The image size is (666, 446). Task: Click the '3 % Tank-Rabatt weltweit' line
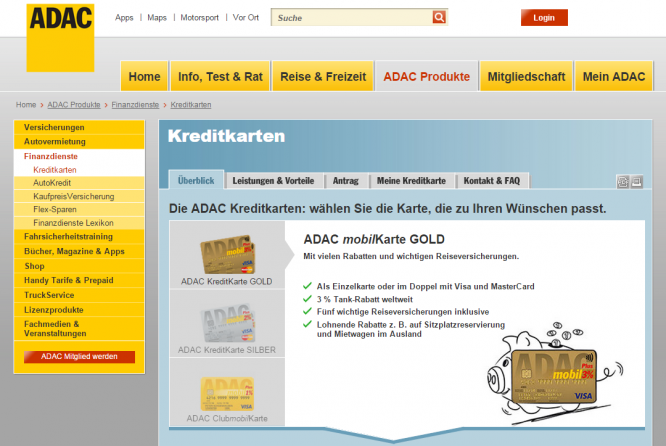pos(364,299)
